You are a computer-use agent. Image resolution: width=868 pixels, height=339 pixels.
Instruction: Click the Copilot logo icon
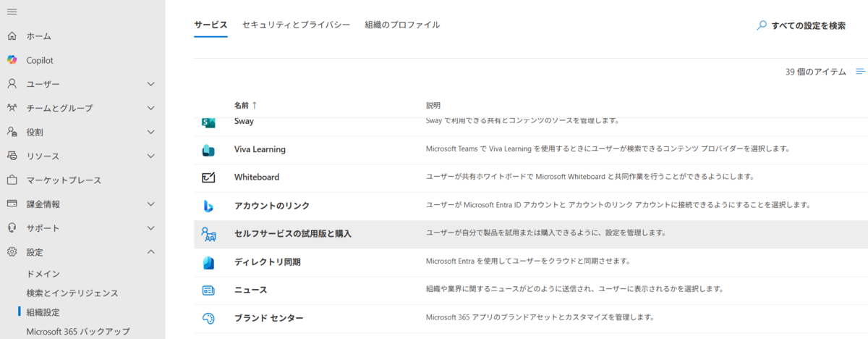tap(12, 60)
